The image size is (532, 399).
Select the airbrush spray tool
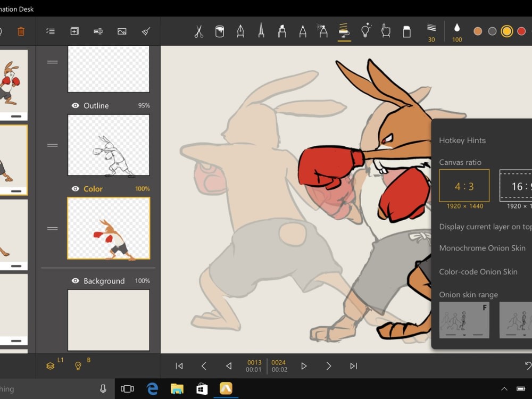click(322, 30)
